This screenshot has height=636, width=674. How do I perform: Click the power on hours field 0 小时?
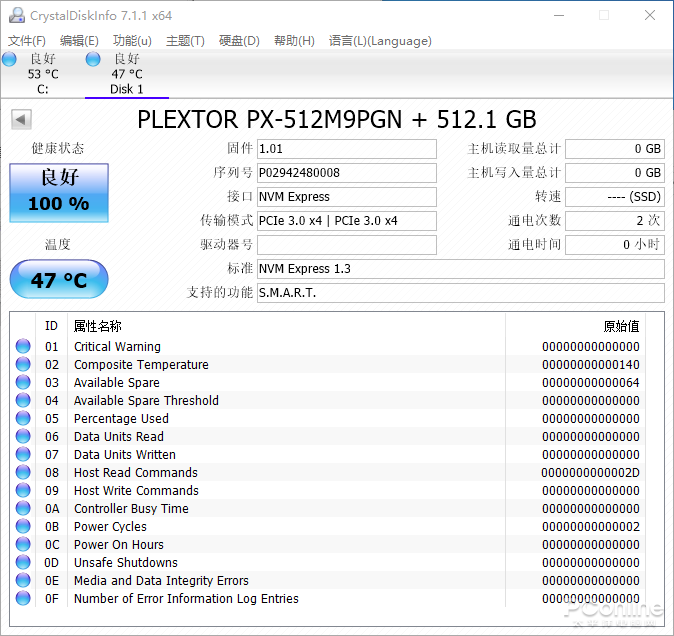(615, 245)
